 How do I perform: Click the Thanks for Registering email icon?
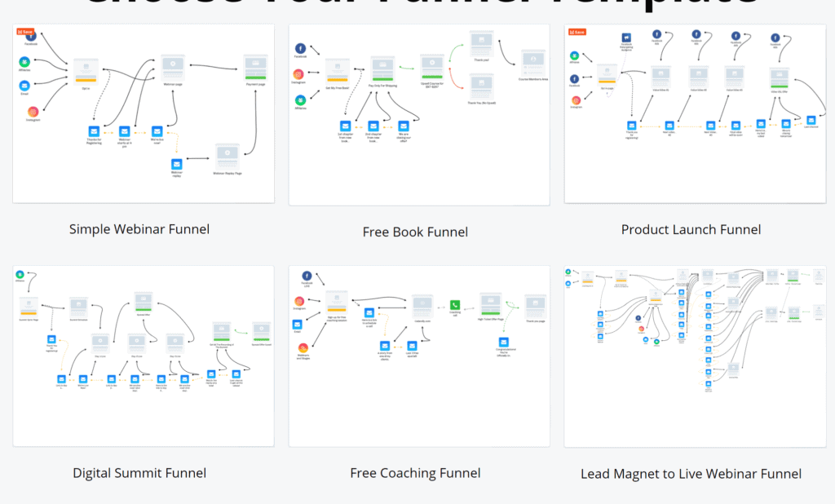94,131
